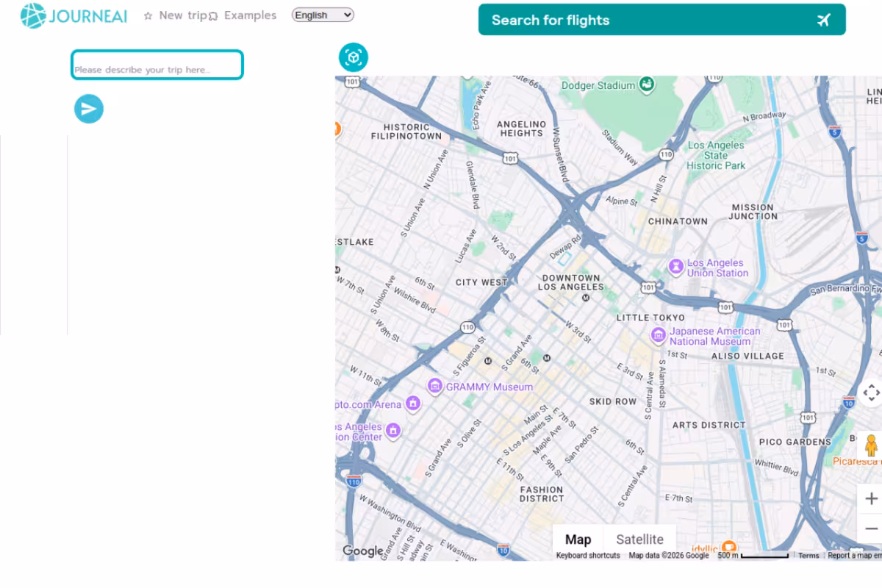Click the HISTORIC FILIPINOTOWN map label
This screenshot has width=882, height=588.
point(406,132)
